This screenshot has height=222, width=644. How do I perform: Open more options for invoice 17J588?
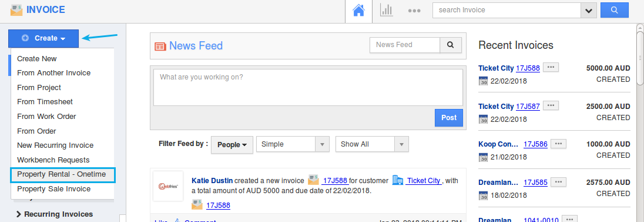551,68
